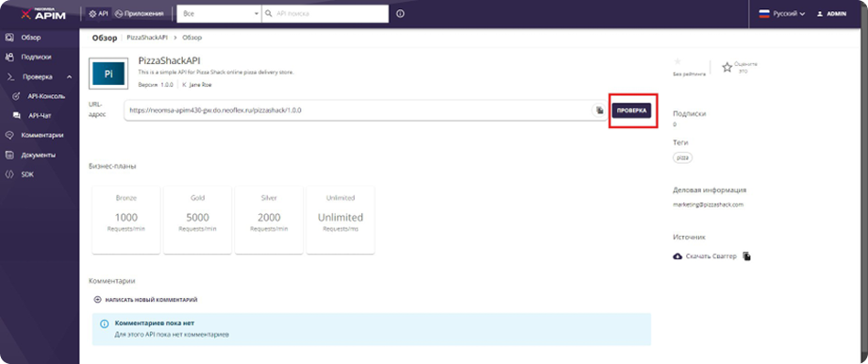Viewport: 868px width, 364px height.
Task: Click the info icon next to search
Action: 401,14
